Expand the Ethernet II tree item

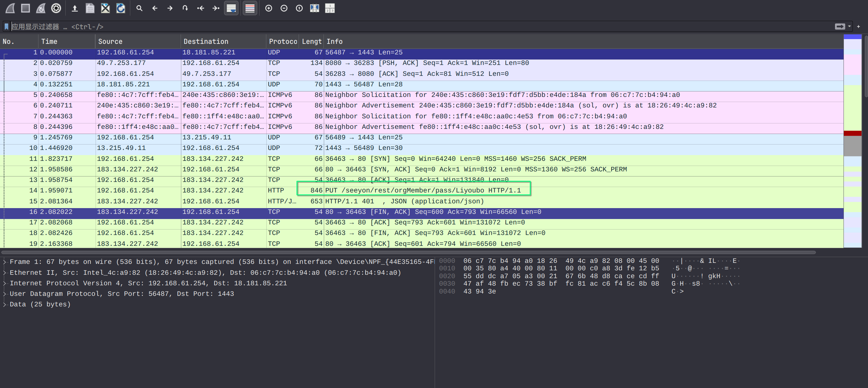point(5,273)
